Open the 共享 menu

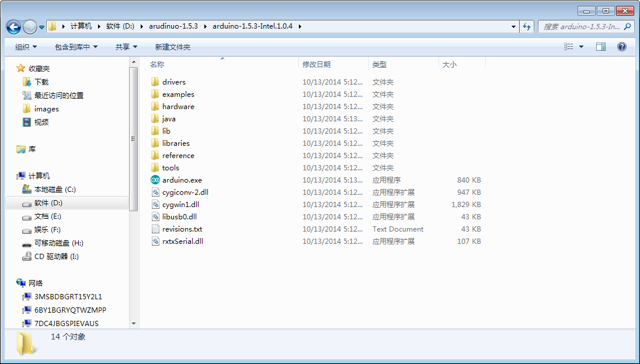[x=126, y=47]
